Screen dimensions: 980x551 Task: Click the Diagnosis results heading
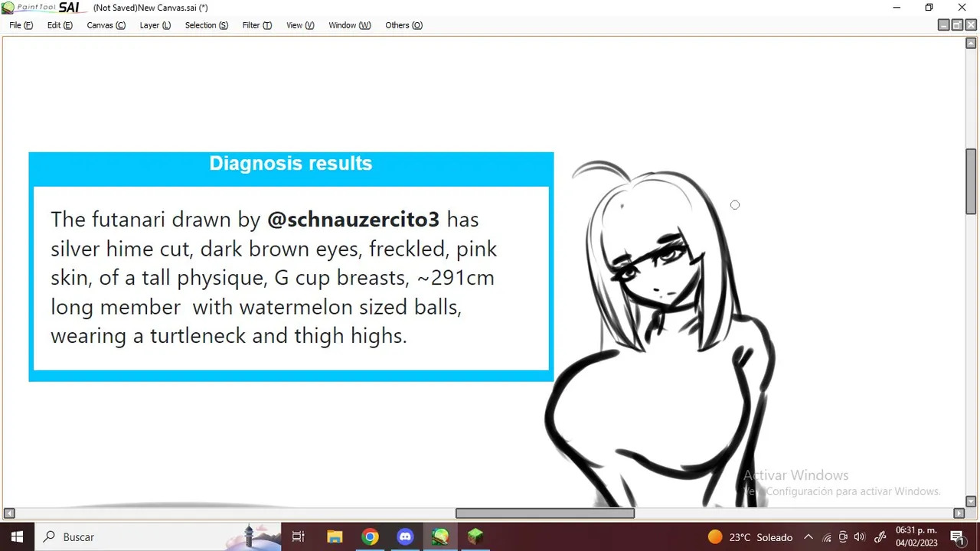click(x=291, y=163)
